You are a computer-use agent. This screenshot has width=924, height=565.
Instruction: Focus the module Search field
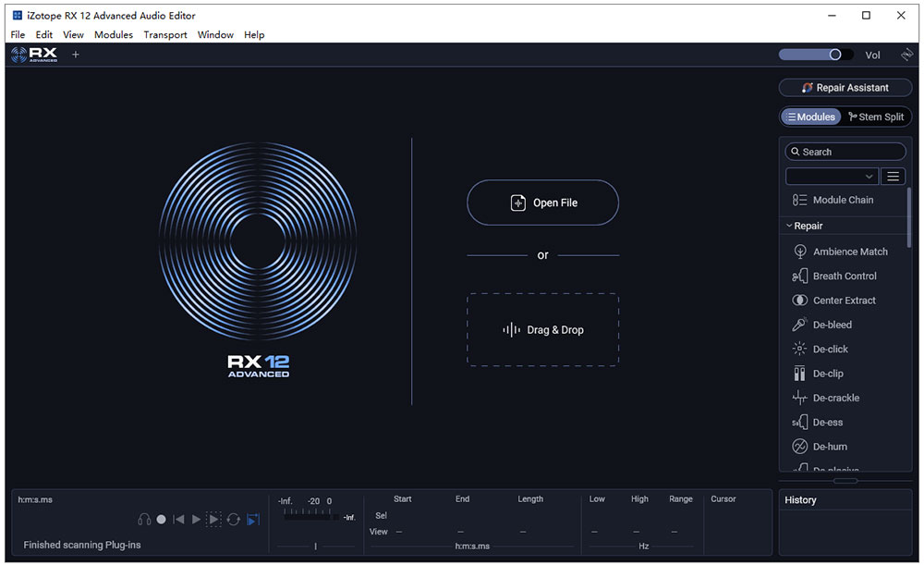[845, 152]
